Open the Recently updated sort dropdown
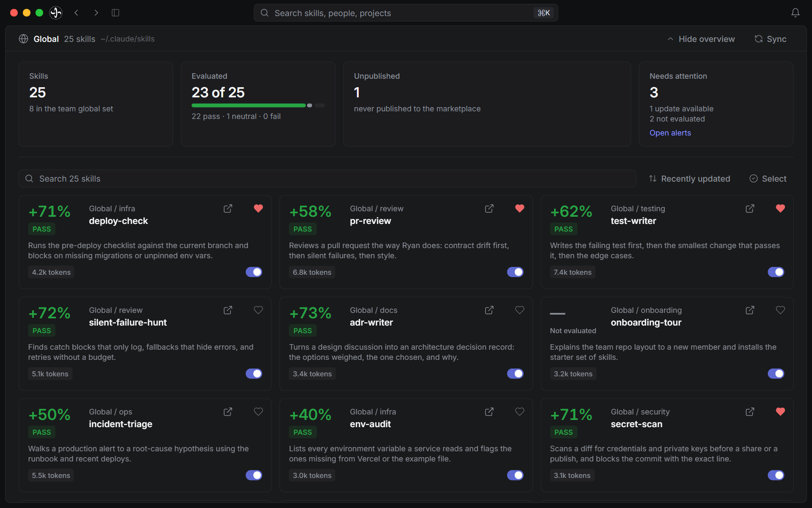812x508 pixels. point(689,179)
